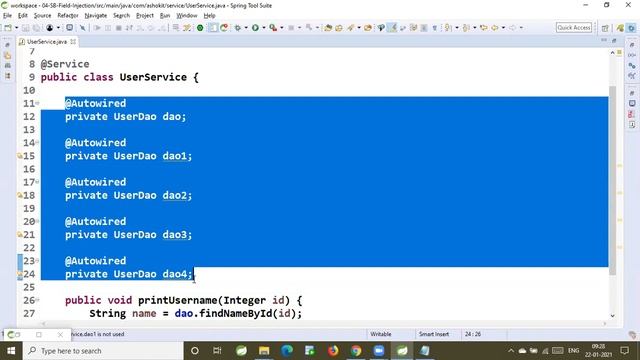640x360 pixels.
Task: Open the External Tools dropdown arrow
Action: click(282, 28)
